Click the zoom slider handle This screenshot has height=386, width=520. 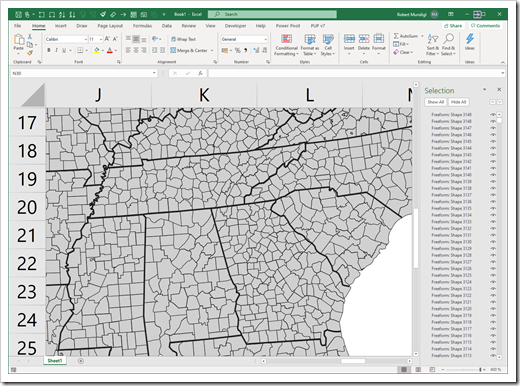(x=480, y=369)
